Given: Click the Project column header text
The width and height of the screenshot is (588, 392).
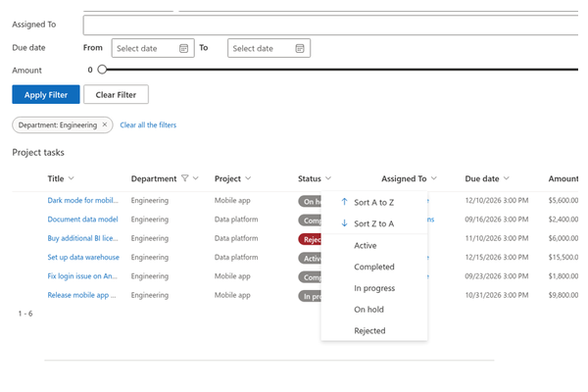Looking at the screenshot, I should click(x=227, y=178).
